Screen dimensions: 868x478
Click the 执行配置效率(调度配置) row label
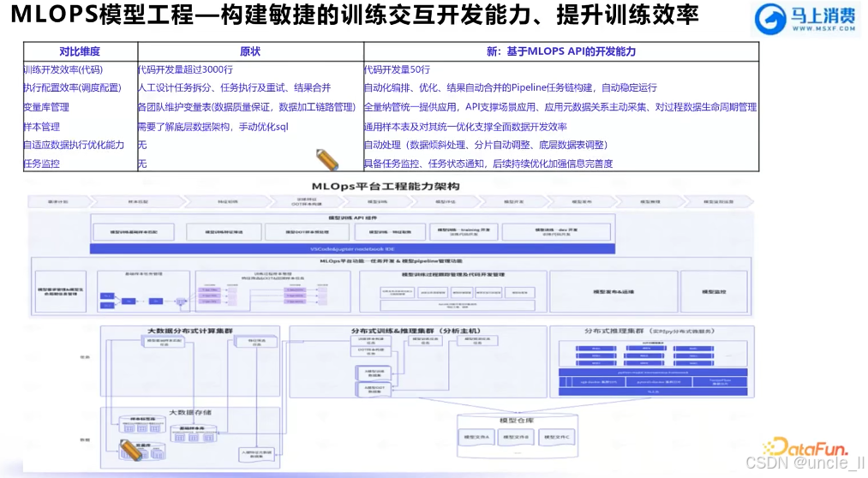coord(73,87)
